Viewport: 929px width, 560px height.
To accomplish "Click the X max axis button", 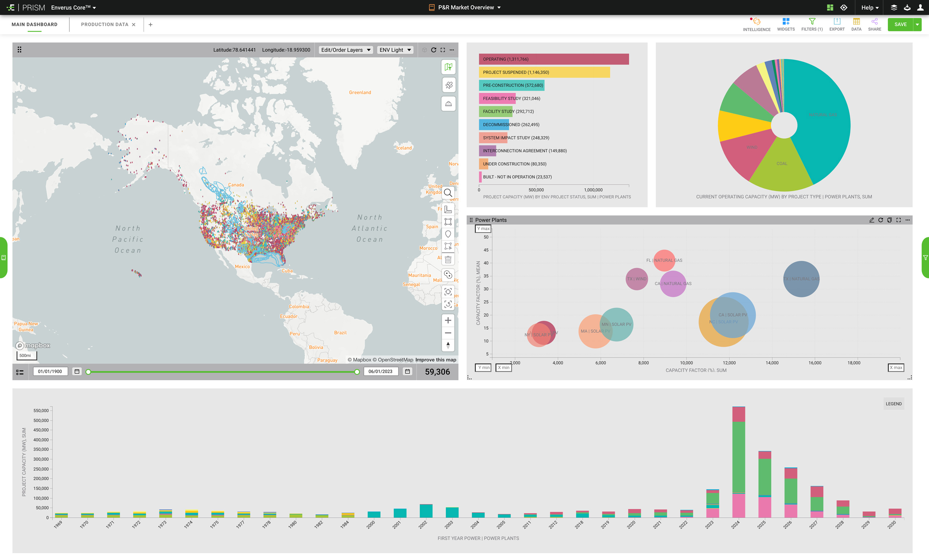I will 896,368.
